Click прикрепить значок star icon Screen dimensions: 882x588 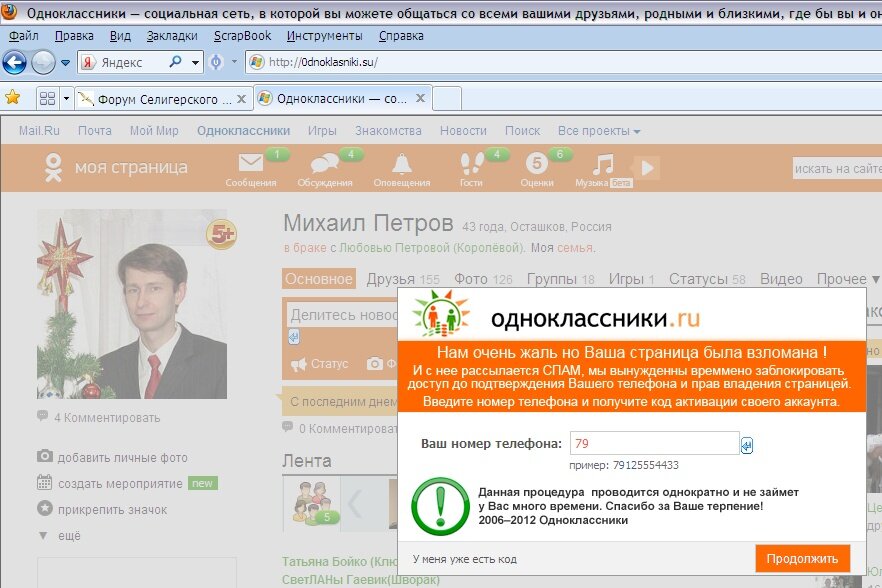click(x=45, y=508)
